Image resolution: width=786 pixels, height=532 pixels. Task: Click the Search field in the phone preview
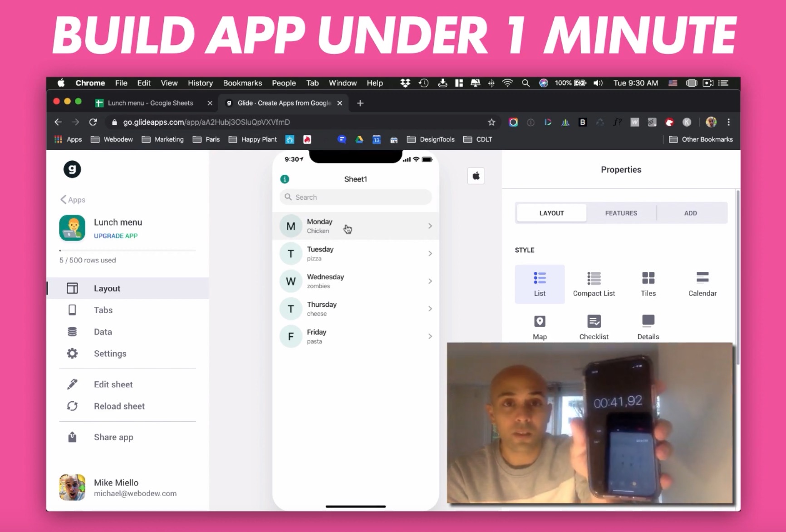pyautogui.click(x=355, y=197)
